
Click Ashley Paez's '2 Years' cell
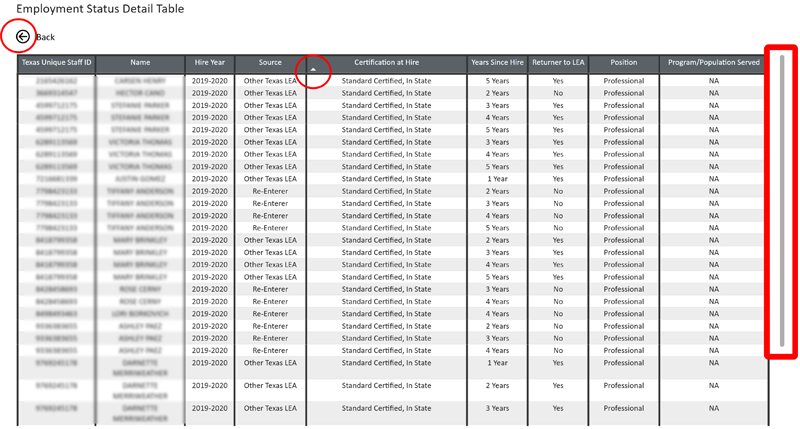pos(497,326)
